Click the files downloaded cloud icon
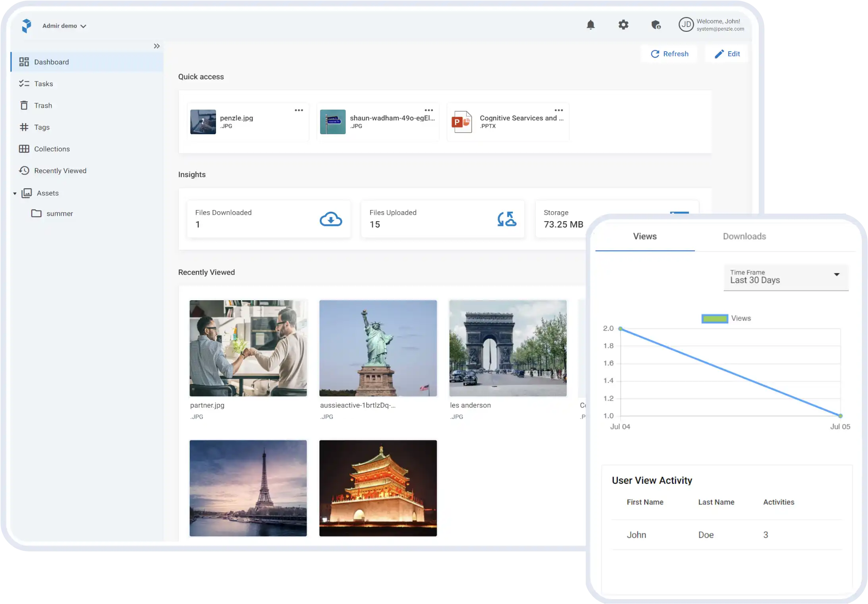This screenshot has height=604, width=868. coord(330,219)
